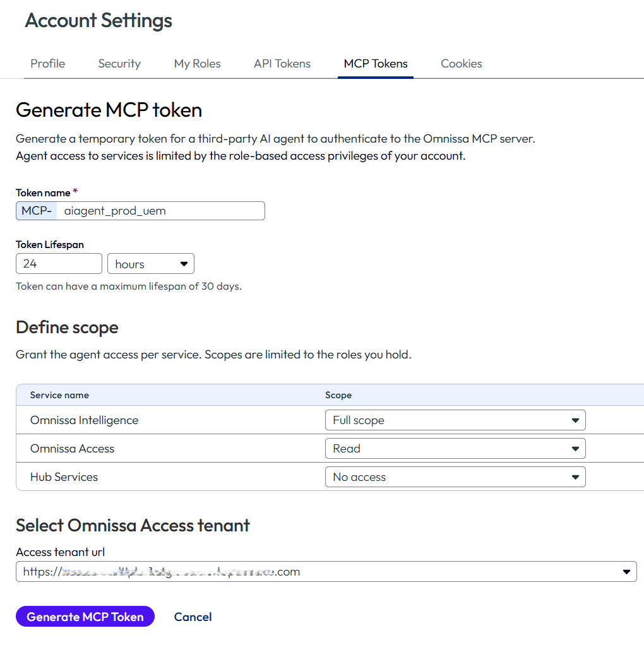Click the Account Settings page title
The width and height of the screenshot is (644, 645).
point(98,21)
